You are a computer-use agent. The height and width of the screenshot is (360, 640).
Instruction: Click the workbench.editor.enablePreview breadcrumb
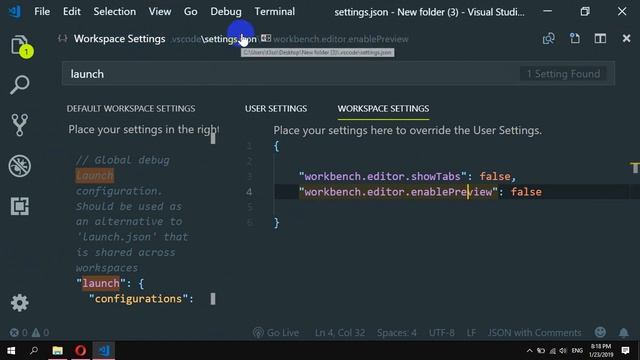point(335,39)
